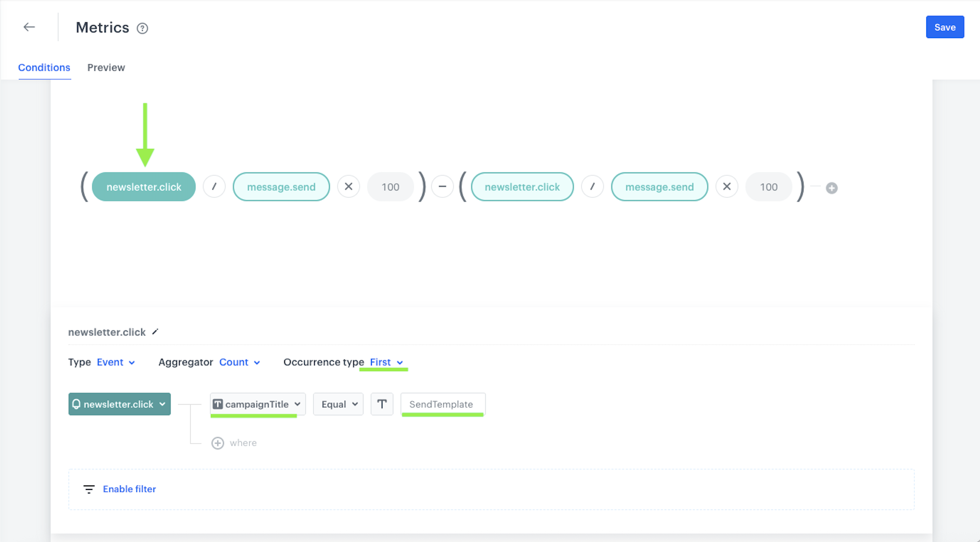Click the multiplication operator before 100

point(348,186)
